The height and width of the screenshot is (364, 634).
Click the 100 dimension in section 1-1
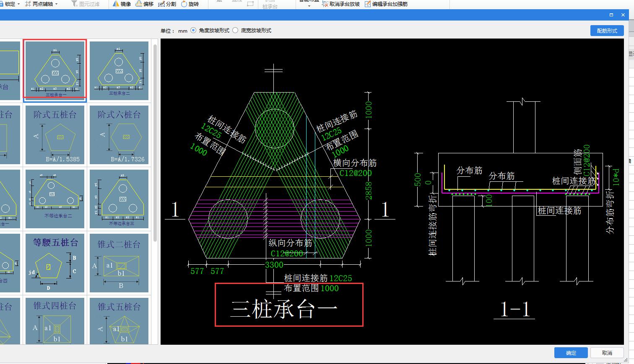click(x=489, y=200)
